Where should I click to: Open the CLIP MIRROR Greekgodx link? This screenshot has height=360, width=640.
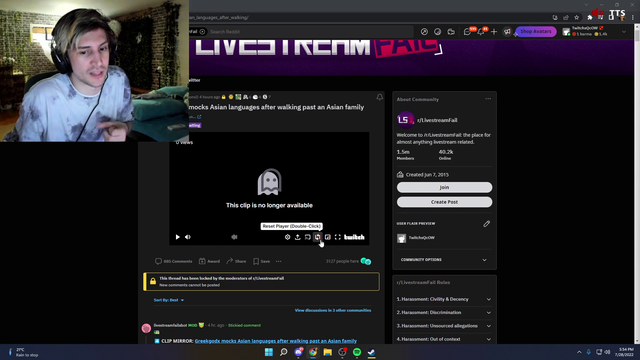276,341
